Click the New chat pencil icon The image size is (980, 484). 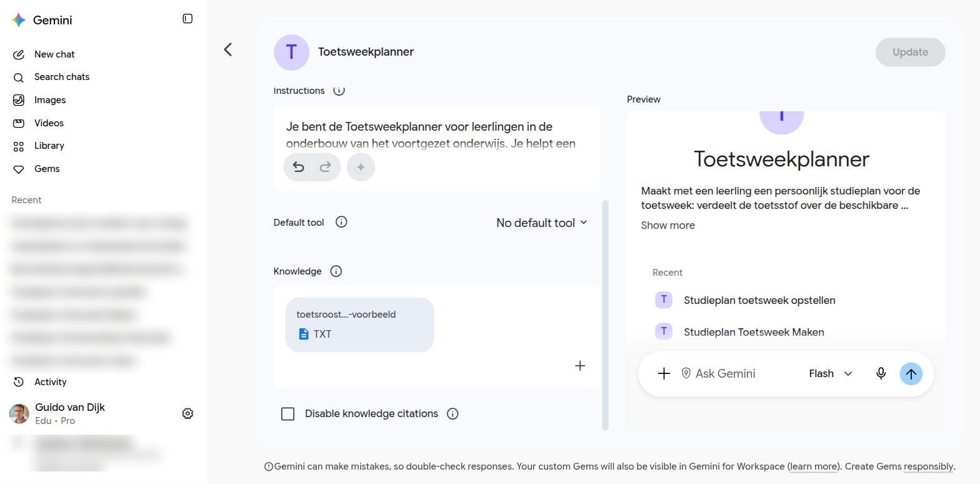(19, 54)
